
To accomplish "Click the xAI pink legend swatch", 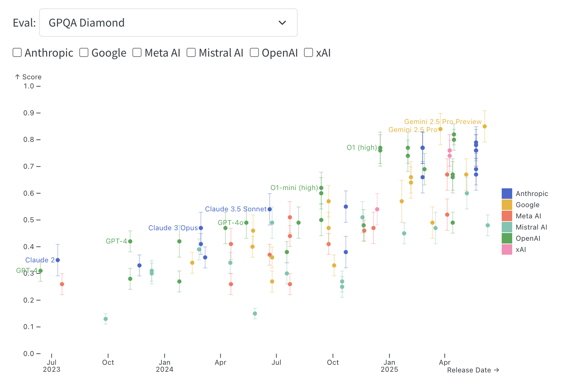I will click(x=507, y=249).
